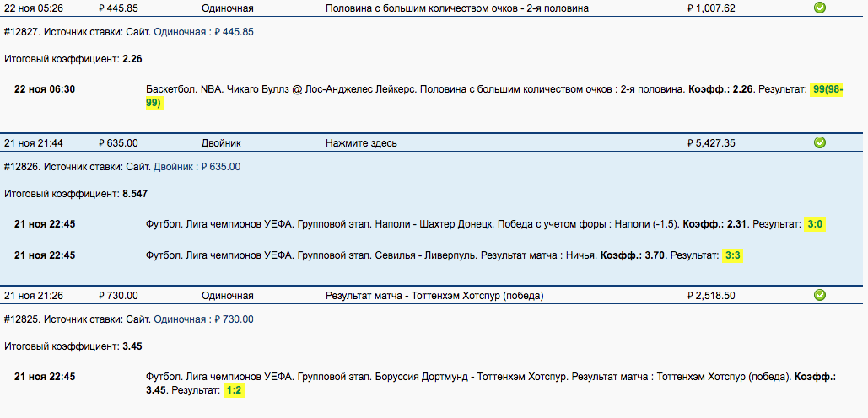
Task: Collapse the 22 ноя 05:26 bet row
Action: [x=34, y=8]
